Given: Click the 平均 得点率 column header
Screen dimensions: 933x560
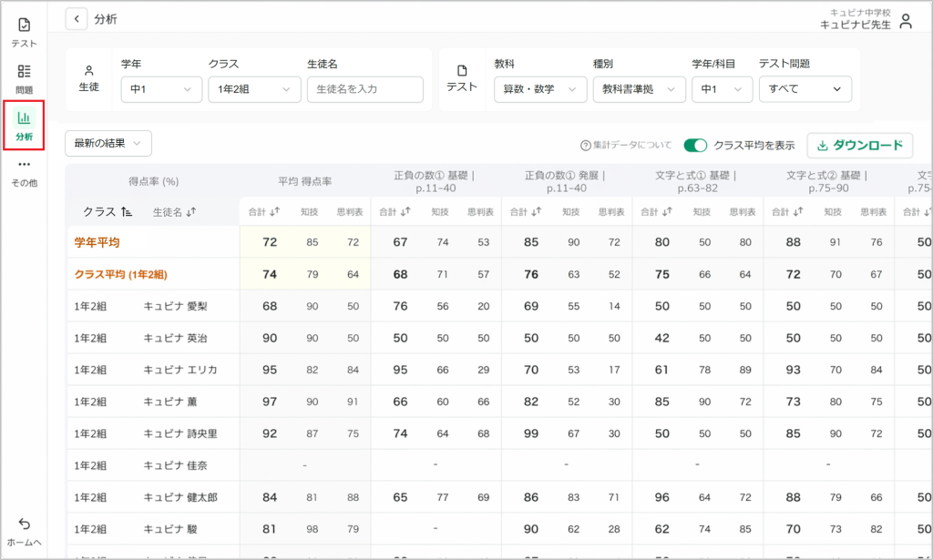Looking at the screenshot, I should coord(304,181).
